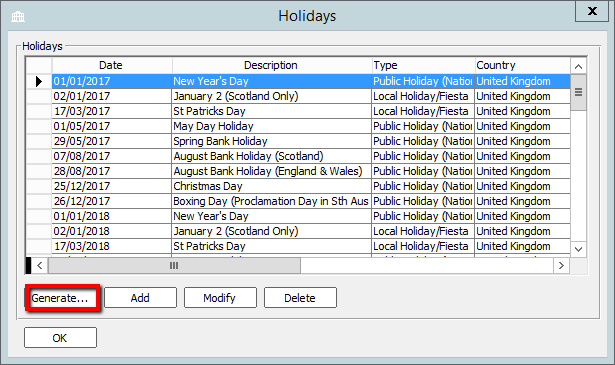Click the Delete button
This screenshot has width=615, height=365.
pyautogui.click(x=300, y=298)
